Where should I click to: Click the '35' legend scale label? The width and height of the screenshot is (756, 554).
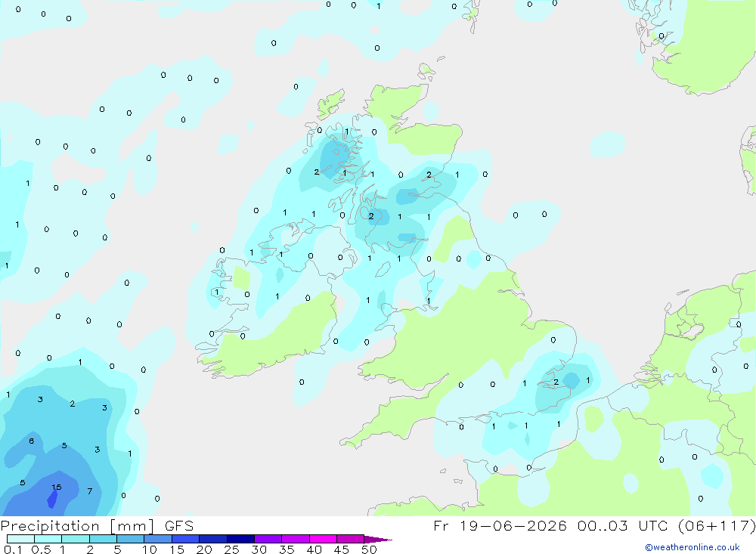(x=287, y=549)
